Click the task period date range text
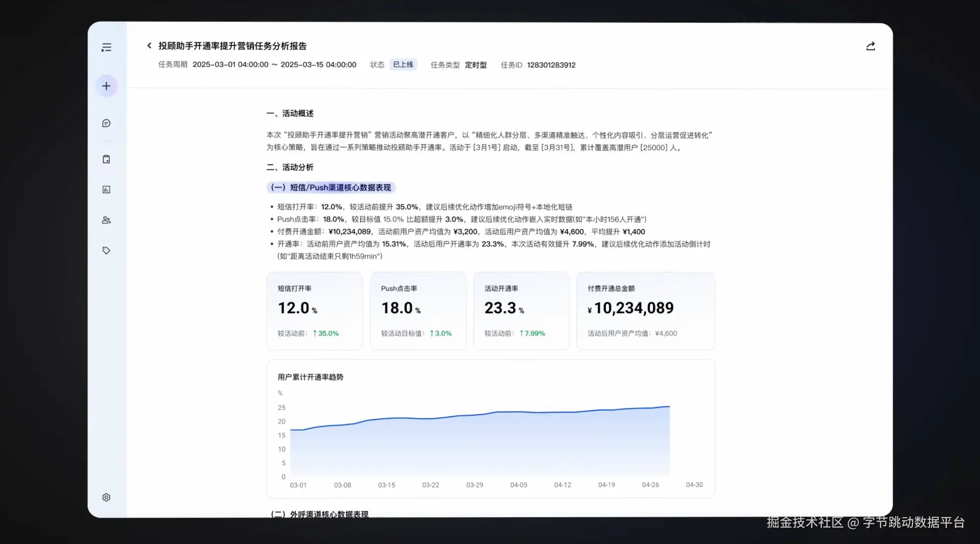 (274, 65)
